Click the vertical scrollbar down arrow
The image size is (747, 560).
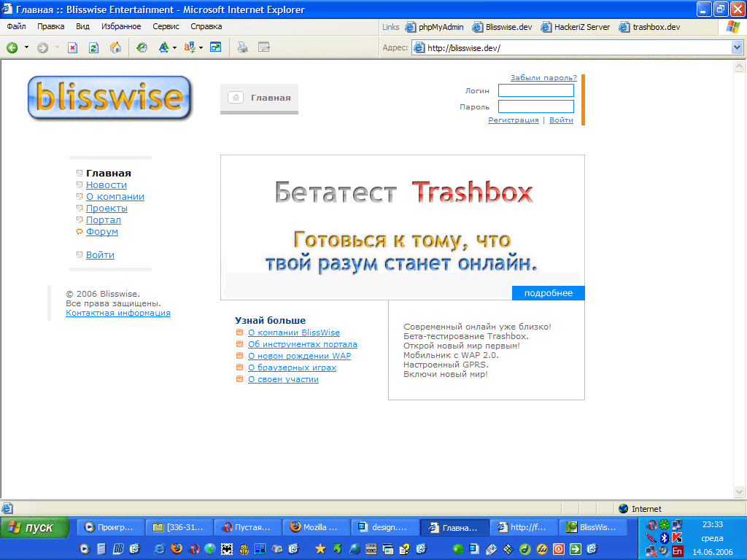(x=739, y=492)
